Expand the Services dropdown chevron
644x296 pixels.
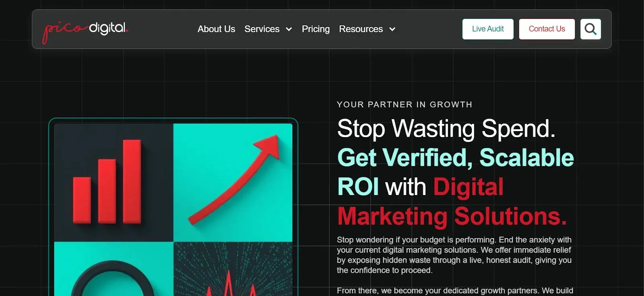289,29
